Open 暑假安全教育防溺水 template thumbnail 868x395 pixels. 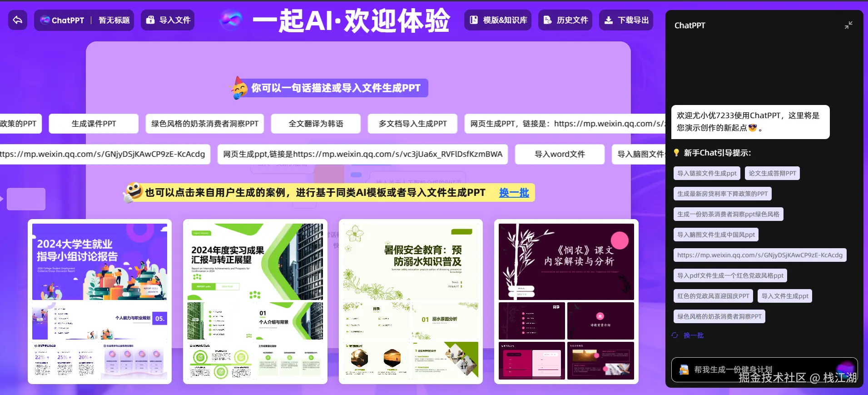[x=411, y=301]
